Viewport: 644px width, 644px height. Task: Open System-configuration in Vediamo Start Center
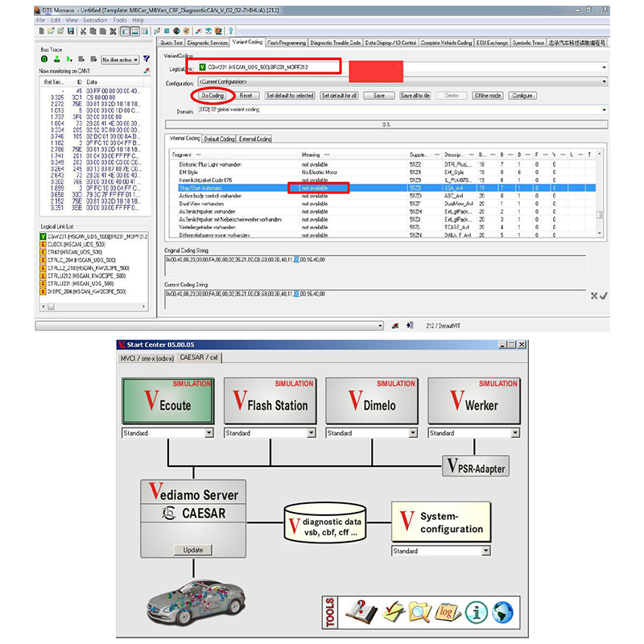(x=441, y=522)
